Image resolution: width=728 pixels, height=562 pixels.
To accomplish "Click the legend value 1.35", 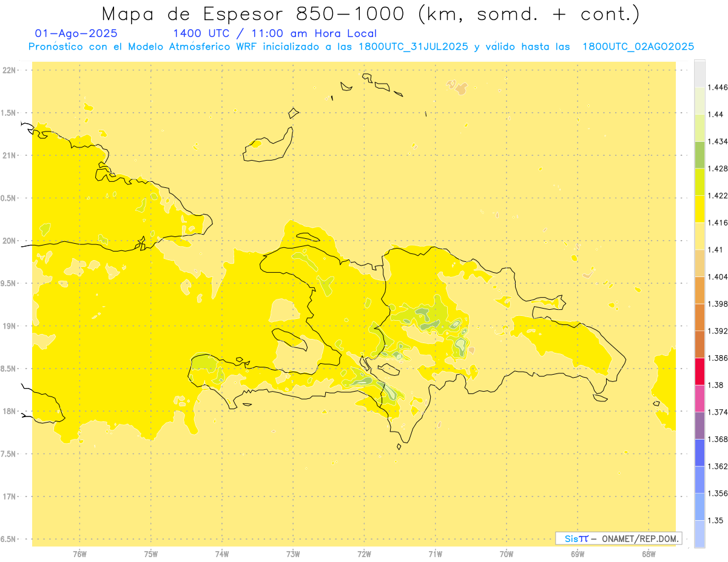I will [716, 520].
